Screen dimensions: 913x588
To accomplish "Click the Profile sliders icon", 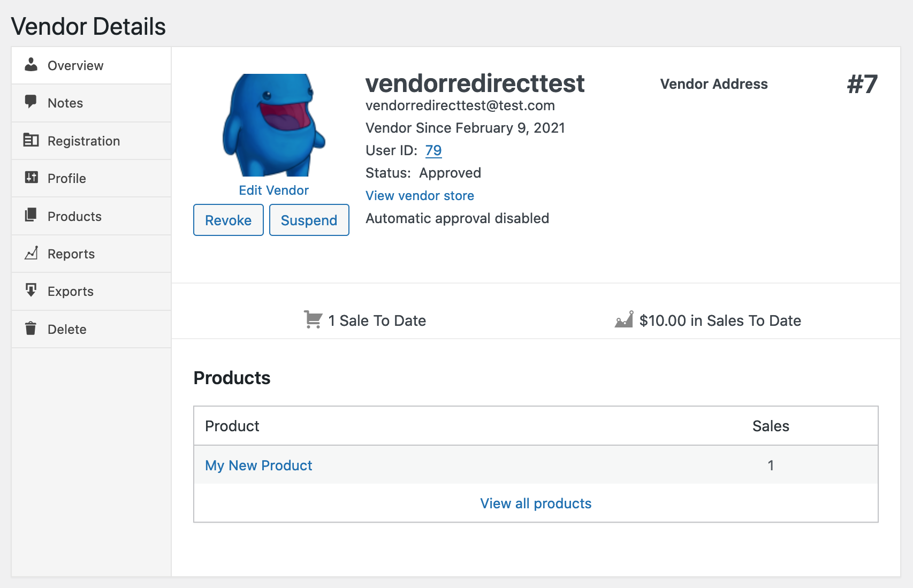I will click(31, 178).
